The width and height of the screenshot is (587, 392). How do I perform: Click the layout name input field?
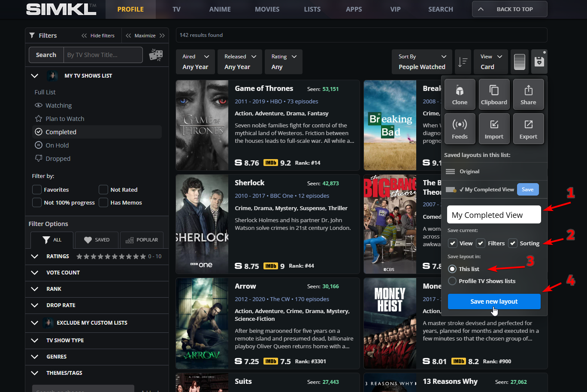pyautogui.click(x=494, y=215)
